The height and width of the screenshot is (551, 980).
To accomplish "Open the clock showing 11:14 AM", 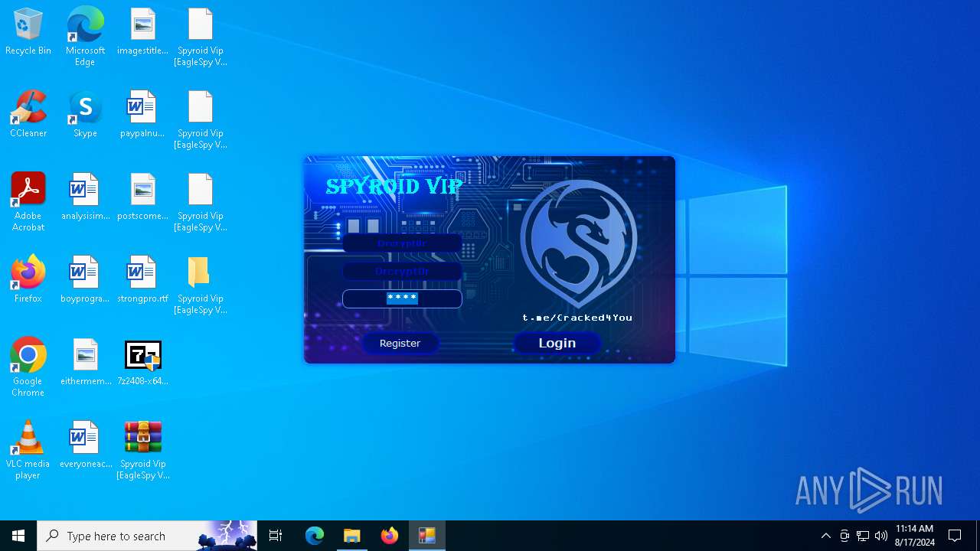I will 915,536.
